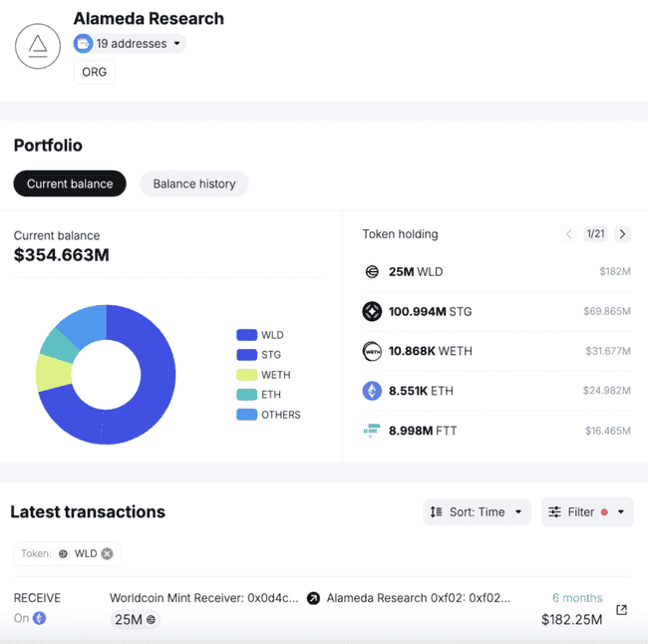This screenshot has height=644, width=648.
Task: Click the Worldcoin Mint Receiver address link
Action: 203,598
